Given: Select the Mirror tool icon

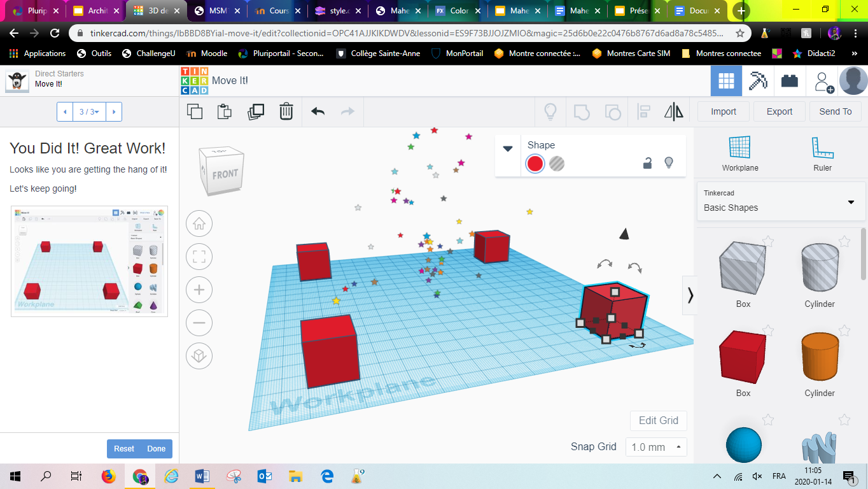Looking at the screenshot, I should pyautogui.click(x=673, y=112).
